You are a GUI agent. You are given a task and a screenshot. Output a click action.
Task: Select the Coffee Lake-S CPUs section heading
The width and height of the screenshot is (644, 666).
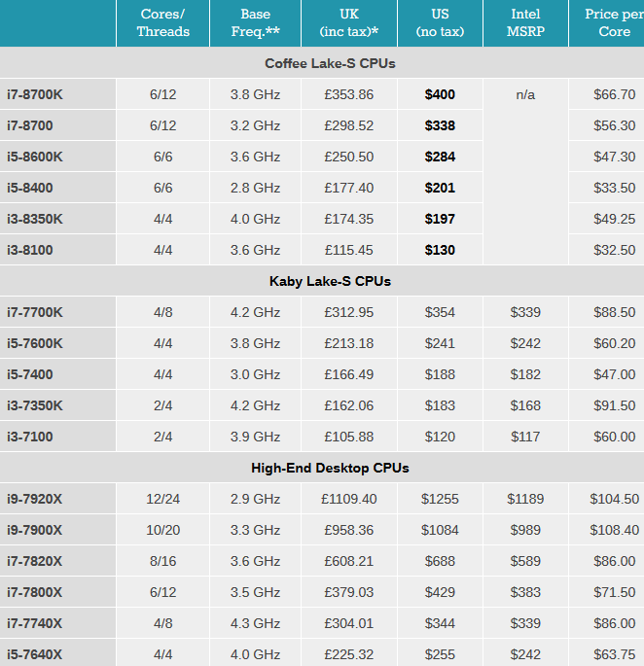330,63
